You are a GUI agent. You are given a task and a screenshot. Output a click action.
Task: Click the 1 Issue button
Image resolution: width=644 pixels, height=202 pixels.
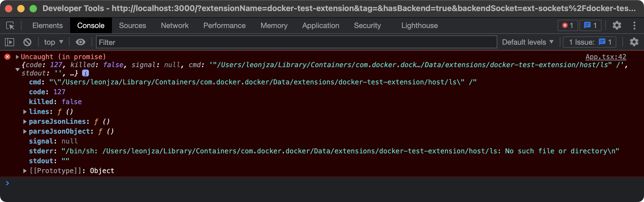[x=589, y=42]
